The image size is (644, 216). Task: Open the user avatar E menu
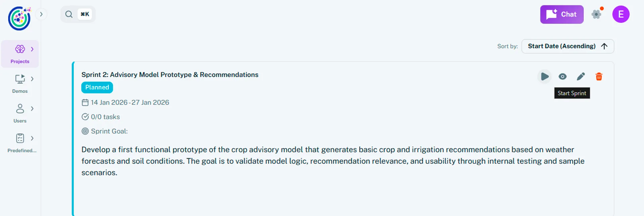coord(621,14)
